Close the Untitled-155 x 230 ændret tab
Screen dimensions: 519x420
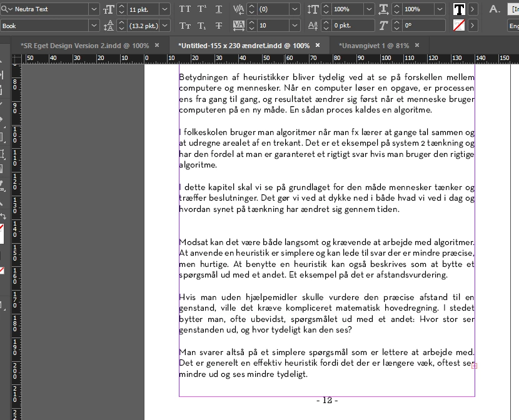[318, 45]
